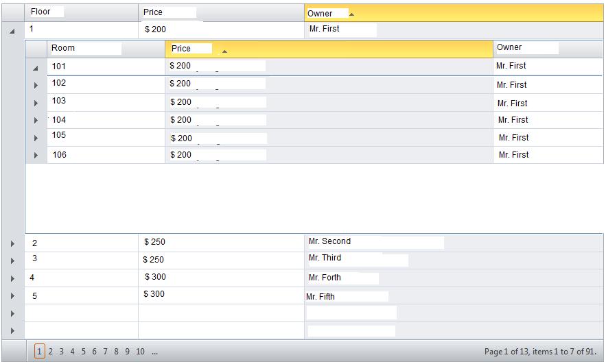Expand the room 104 row
Image resolution: width=606 pixels, height=364 pixels.
click(x=36, y=121)
